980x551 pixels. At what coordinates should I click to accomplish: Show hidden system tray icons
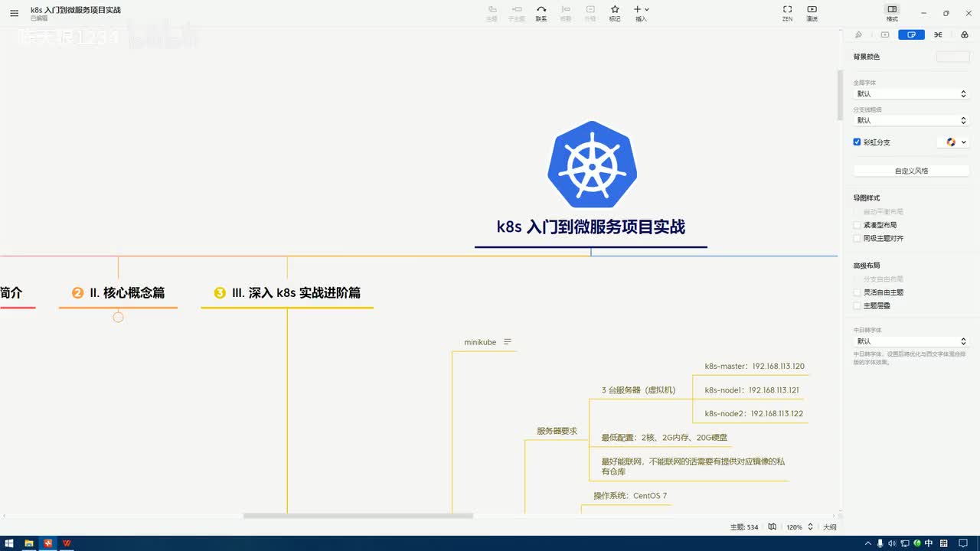[868, 543]
